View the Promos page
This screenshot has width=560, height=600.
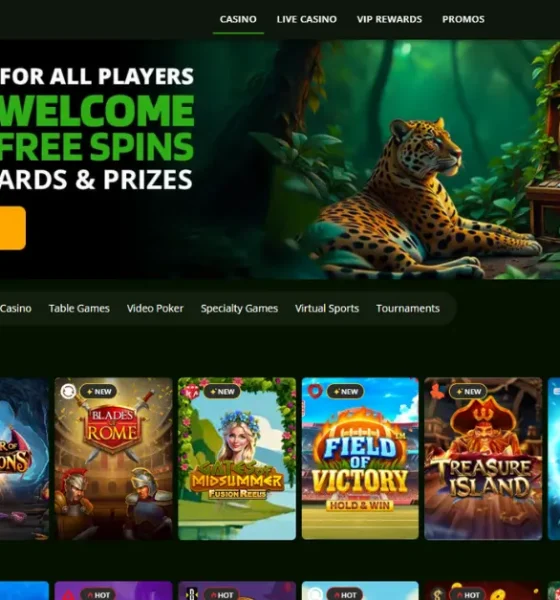tap(463, 19)
